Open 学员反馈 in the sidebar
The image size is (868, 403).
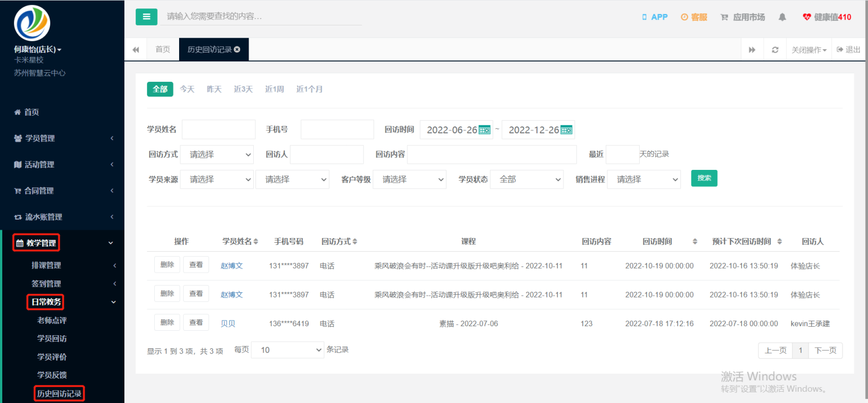tap(52, 375)
